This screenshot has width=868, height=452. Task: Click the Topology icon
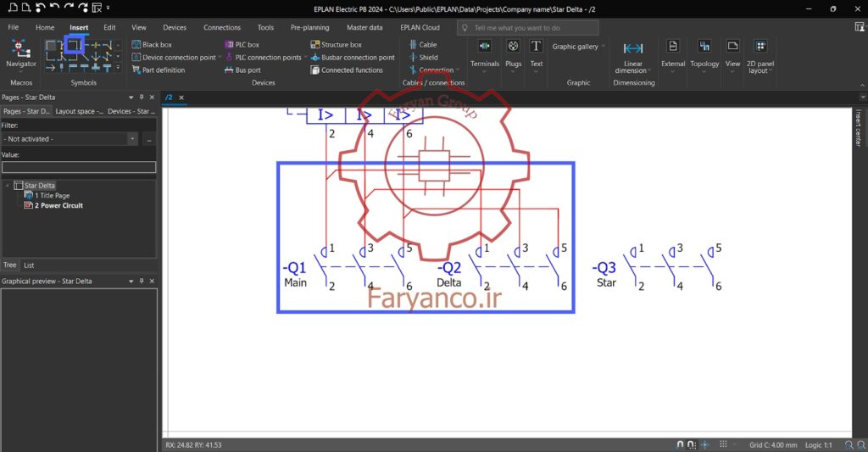click(704, 47)
